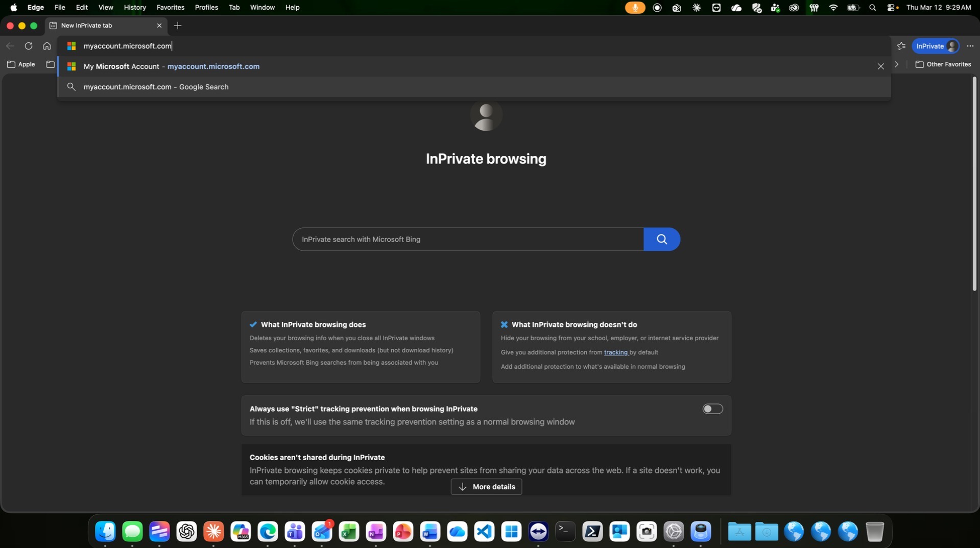Choose the My Microsoft Account suggestion
The image size is (980, 548).
point(474,66)
